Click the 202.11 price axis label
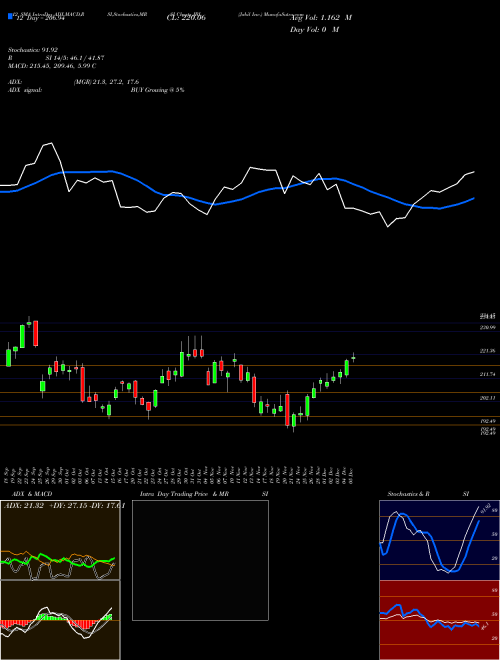500x660 pixels. pyautogui.click(x=487, y=398)
